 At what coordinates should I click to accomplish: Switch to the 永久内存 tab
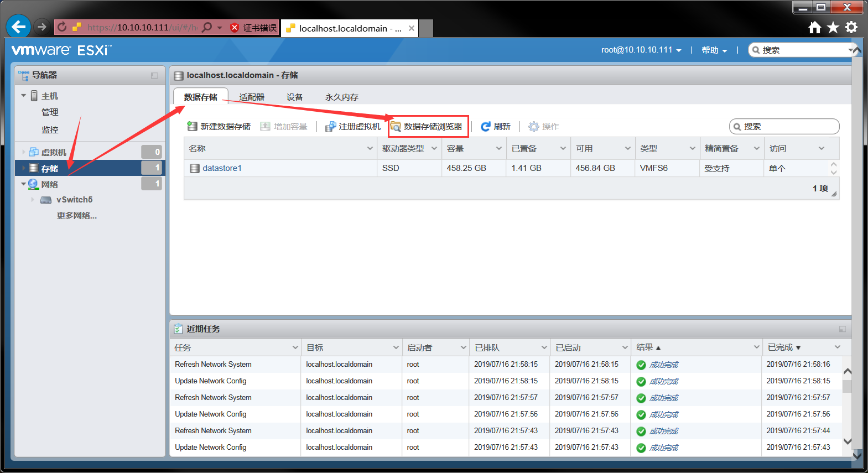pos(341,97)
